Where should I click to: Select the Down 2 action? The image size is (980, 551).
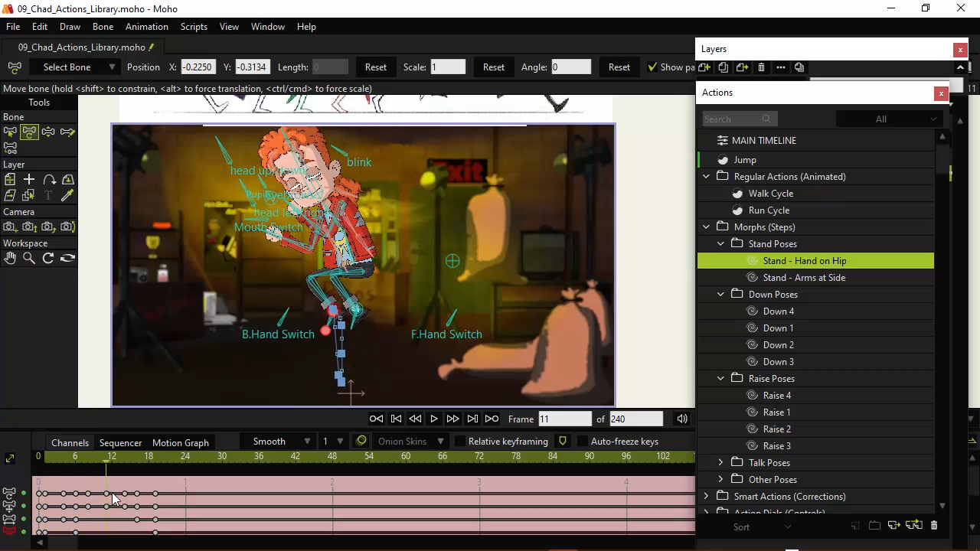click(x=778, y=344)
